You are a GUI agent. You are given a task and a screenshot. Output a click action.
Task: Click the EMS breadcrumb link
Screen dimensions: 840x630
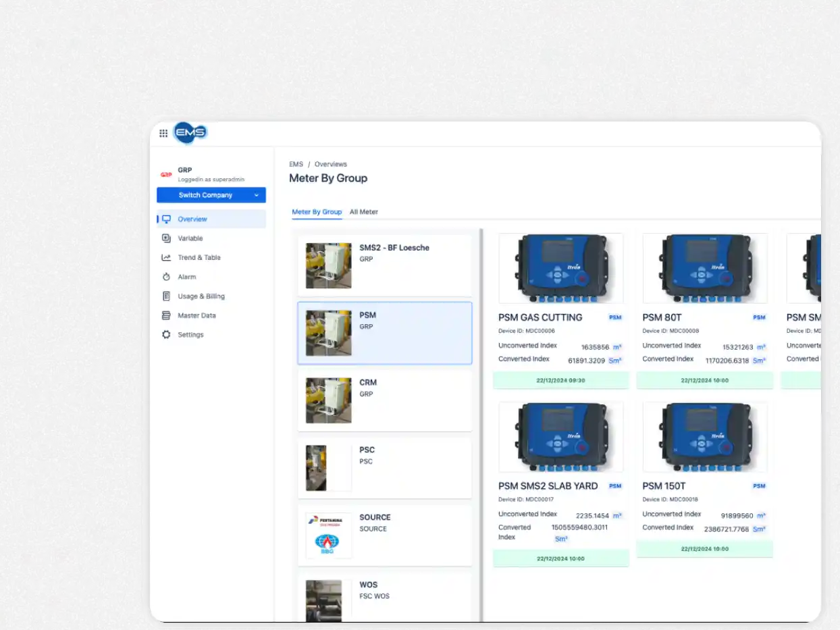[296, 164]
